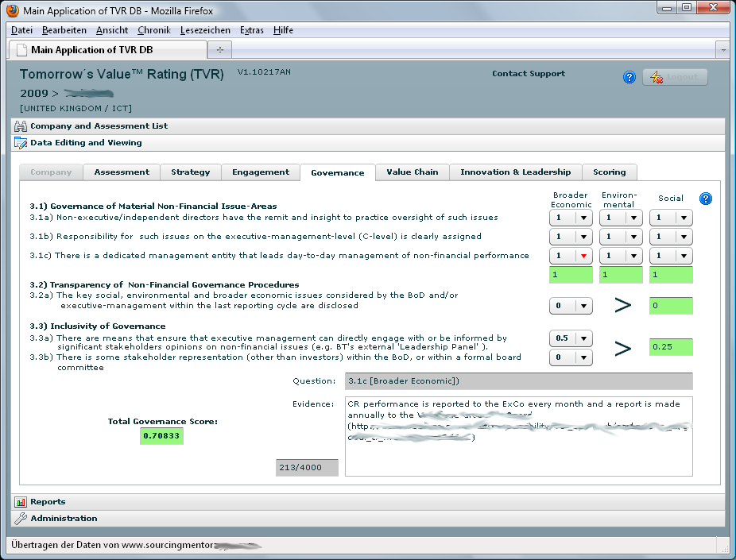736x560 pixels.
Task: Open 3.1a Broader Economic score dropdown
Action: [x=583, y=218]
